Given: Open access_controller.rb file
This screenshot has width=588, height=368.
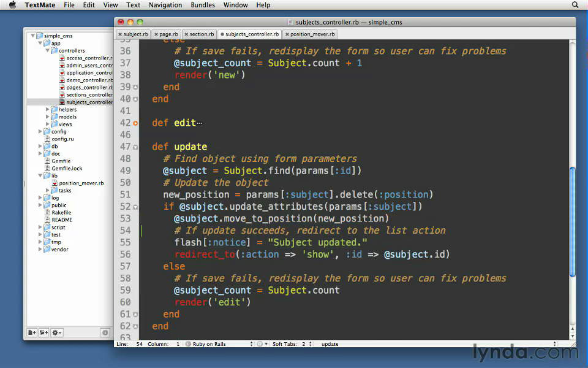Looking at the screenshot, I should [86, 58].
